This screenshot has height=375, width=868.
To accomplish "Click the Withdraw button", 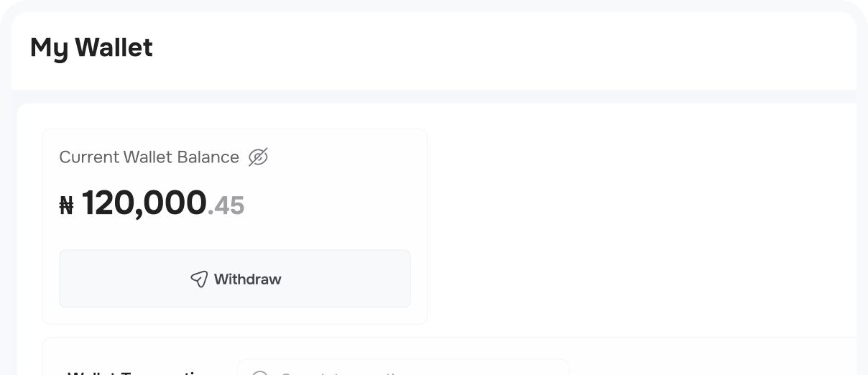I will coord(235,279).
